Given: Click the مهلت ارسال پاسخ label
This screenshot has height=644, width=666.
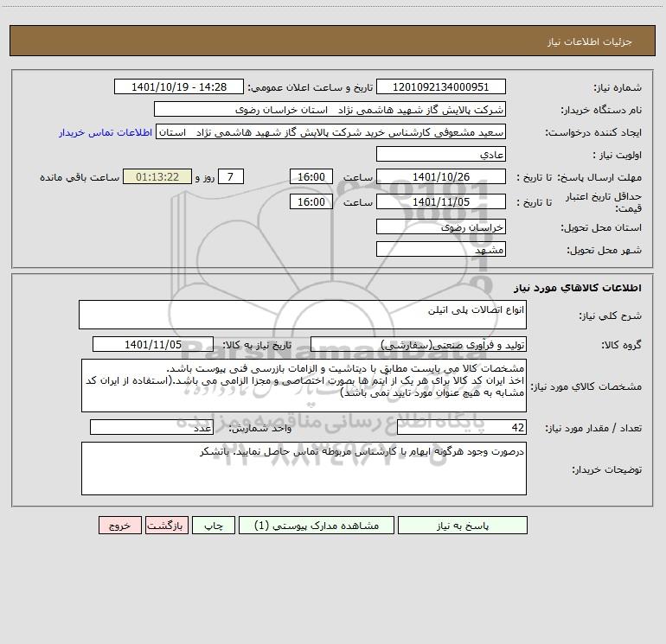Looking at the screenshot, I should click(599, 177).
